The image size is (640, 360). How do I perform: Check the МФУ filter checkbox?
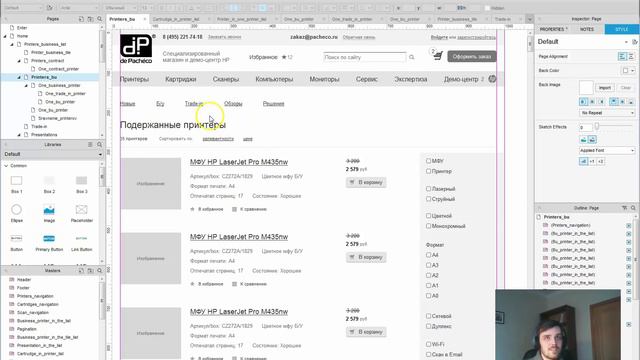pos(428,161)
